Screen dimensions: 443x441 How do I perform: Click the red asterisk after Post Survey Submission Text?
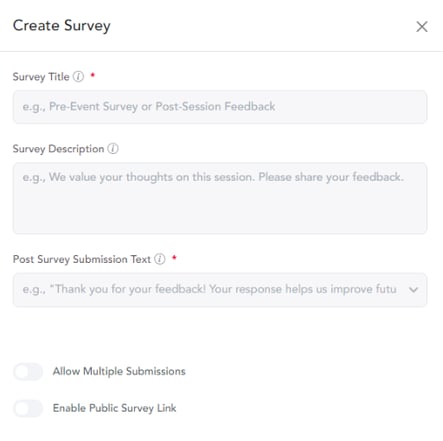pos(174,258)
